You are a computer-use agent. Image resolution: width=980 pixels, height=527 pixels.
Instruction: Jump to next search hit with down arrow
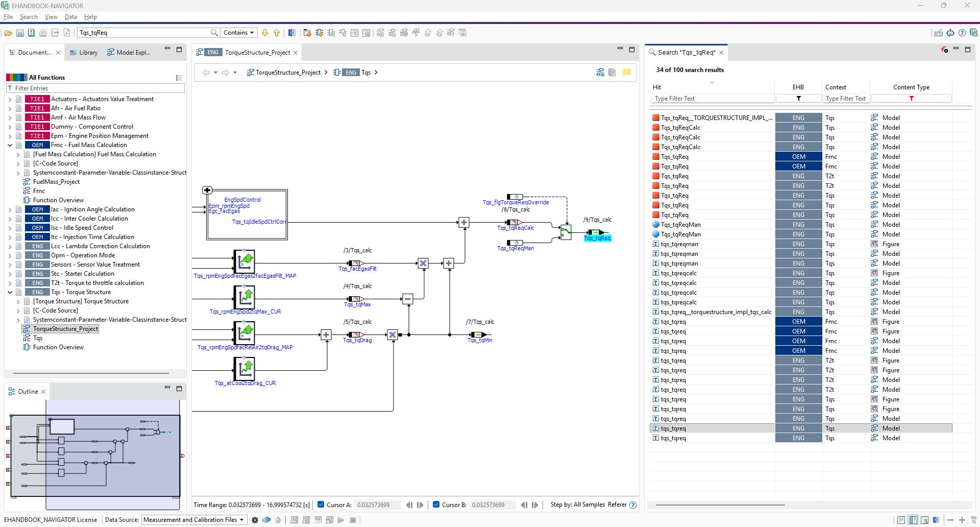265,33
